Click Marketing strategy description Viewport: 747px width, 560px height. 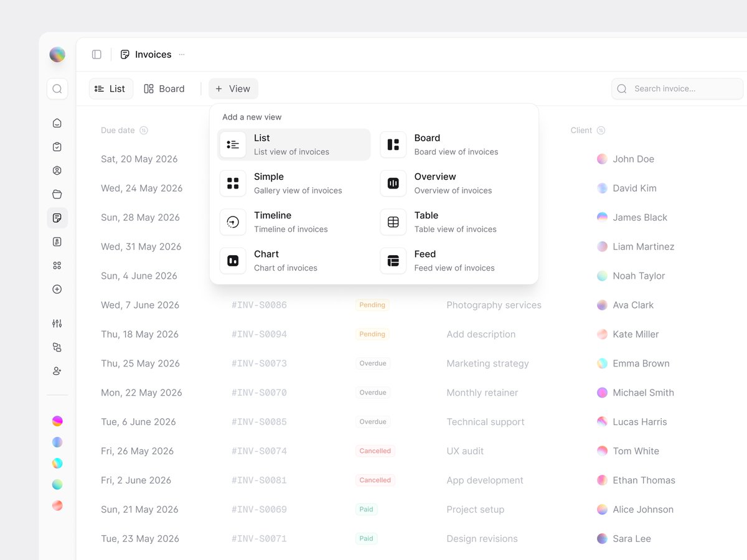(488, 364)
